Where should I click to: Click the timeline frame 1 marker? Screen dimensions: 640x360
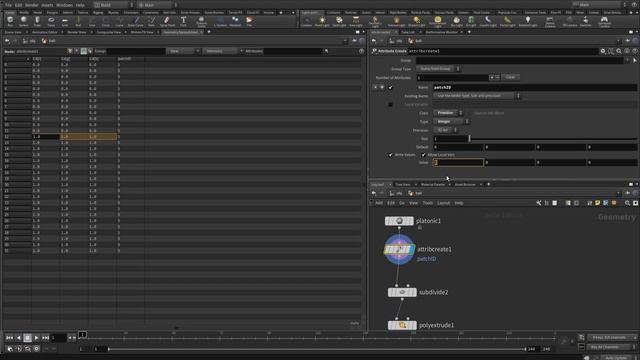[82, 335]
